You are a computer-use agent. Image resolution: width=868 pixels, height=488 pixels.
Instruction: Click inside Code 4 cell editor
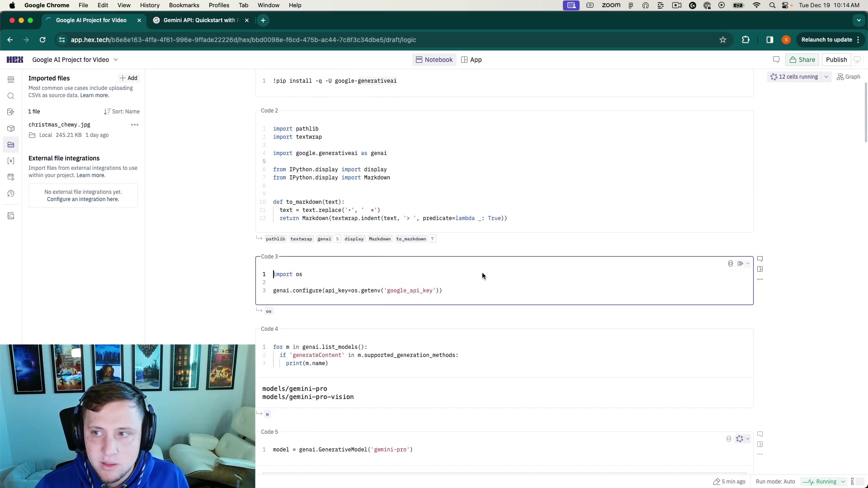[504, 355]
